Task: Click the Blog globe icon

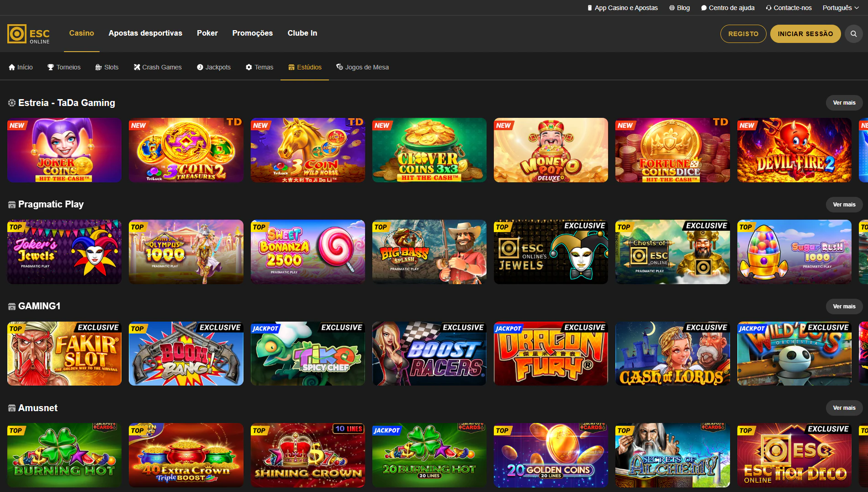Action: [x=672, y=8]
